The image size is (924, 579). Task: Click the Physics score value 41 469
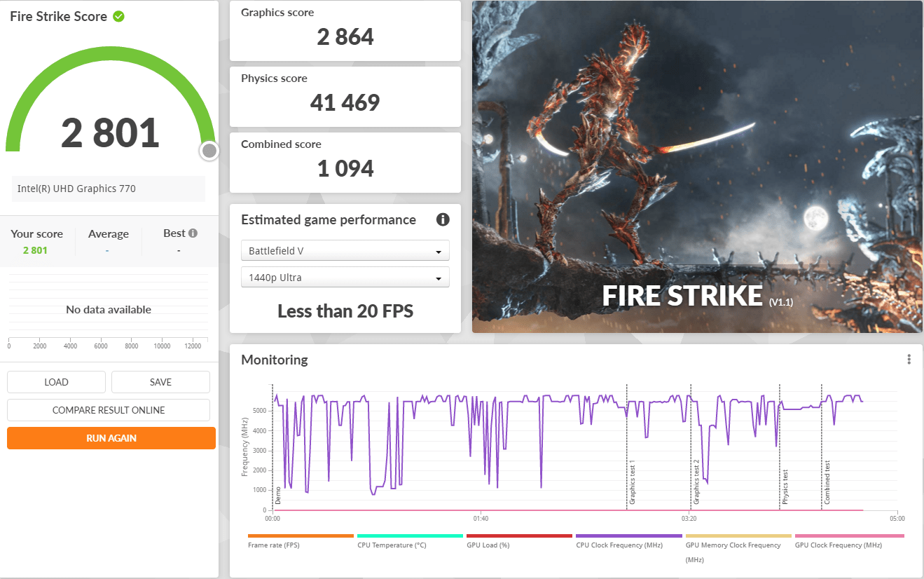(x=345, y=102)
